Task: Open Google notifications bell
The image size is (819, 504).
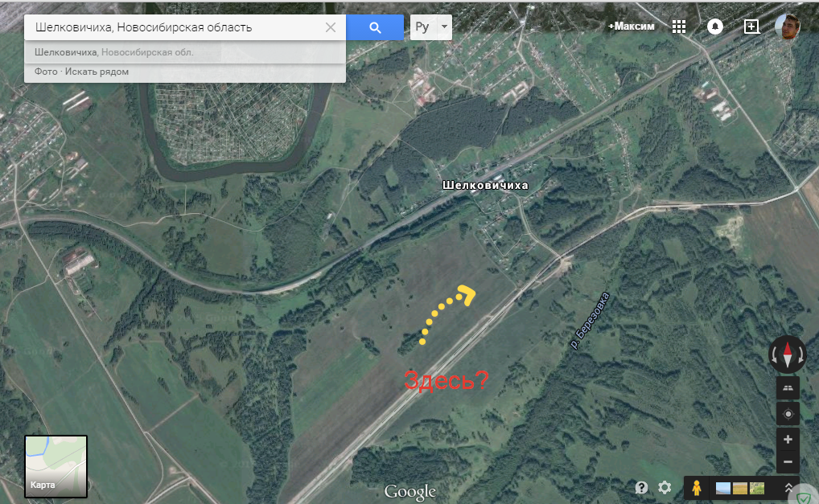Action: click(x=714, y=27)
